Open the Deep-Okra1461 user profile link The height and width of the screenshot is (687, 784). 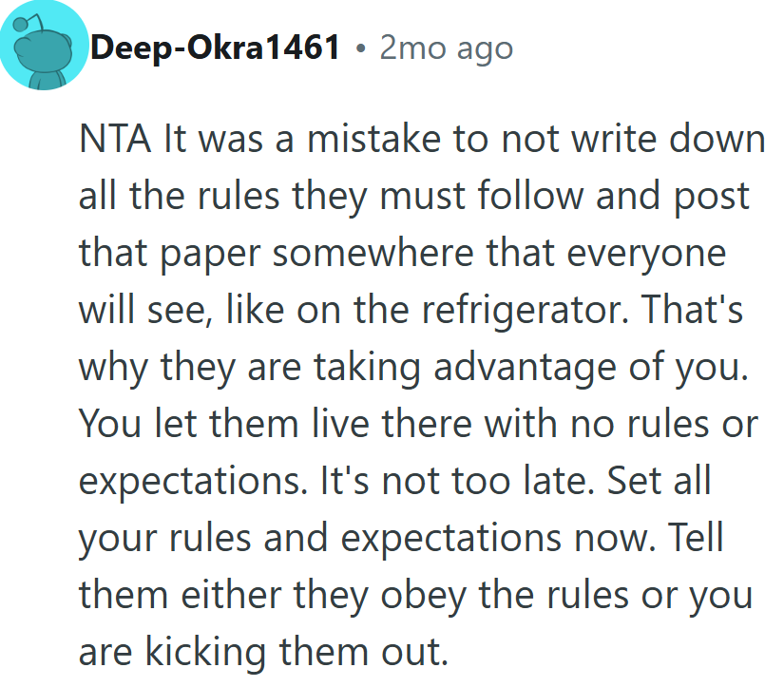(x=215, y=47)
